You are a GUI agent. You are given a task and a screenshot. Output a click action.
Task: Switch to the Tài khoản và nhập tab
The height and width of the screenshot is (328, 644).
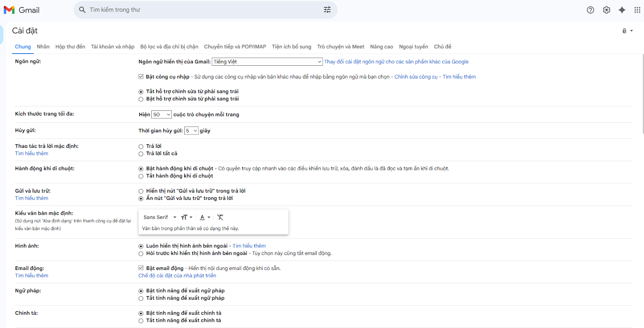(113, 47)
